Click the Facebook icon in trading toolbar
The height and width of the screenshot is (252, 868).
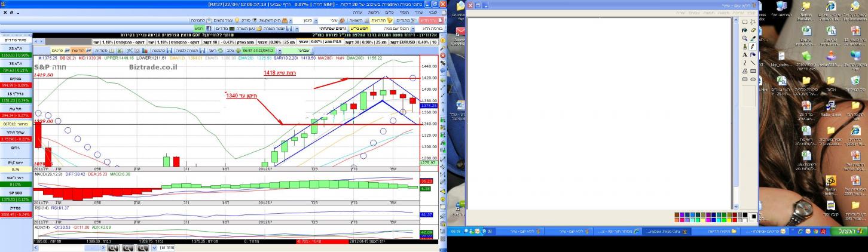(x=209, y=29)
